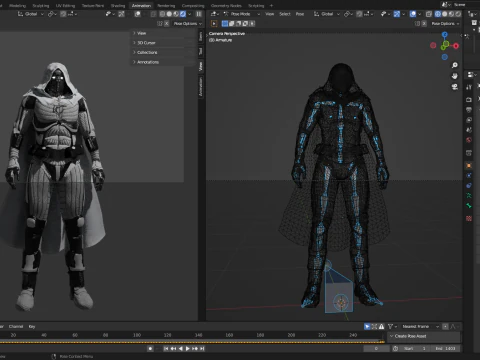Toggle overlays in right viewport header
The height and width of the screenshot is (360, 480).
(413, 14)
